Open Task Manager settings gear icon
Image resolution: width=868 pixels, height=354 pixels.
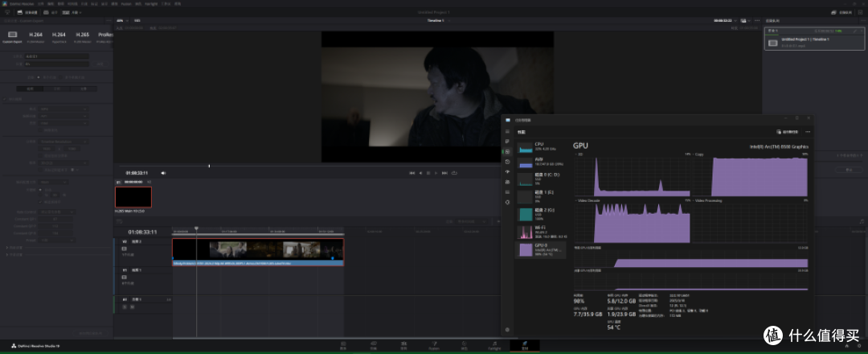click(x=507, y=330)
